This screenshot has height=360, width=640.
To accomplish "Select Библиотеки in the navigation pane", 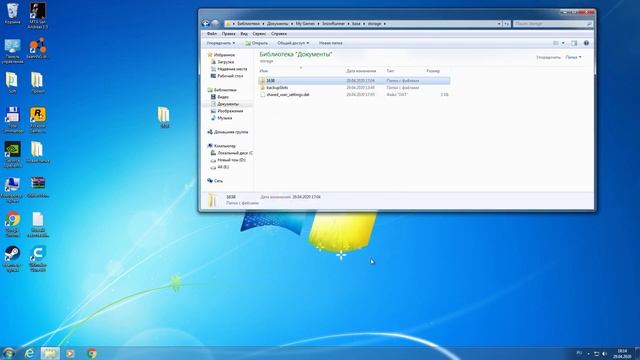I will 225,90.
